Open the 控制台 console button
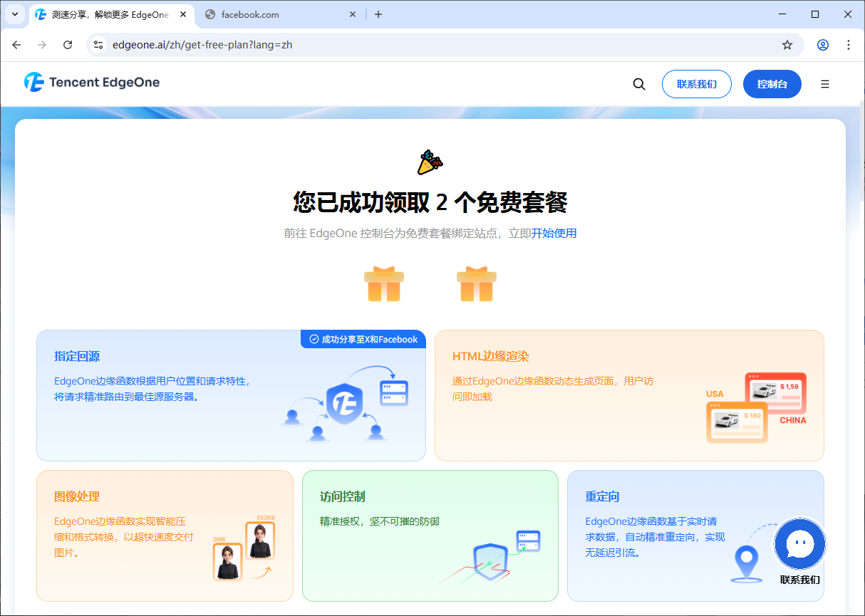Screen dimensions: 865x616 (x=772, y=84)
